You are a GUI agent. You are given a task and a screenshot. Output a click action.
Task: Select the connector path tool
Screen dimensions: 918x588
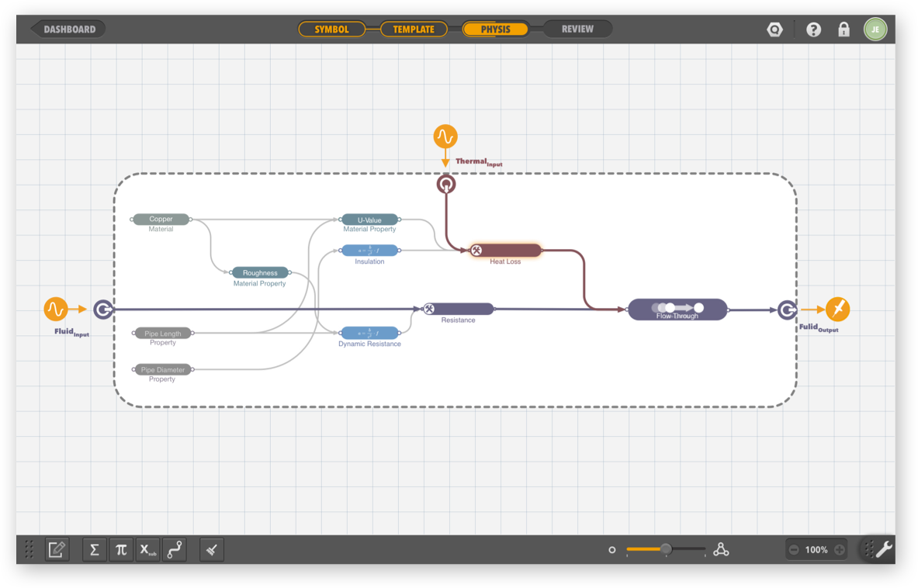coord(174,550)
